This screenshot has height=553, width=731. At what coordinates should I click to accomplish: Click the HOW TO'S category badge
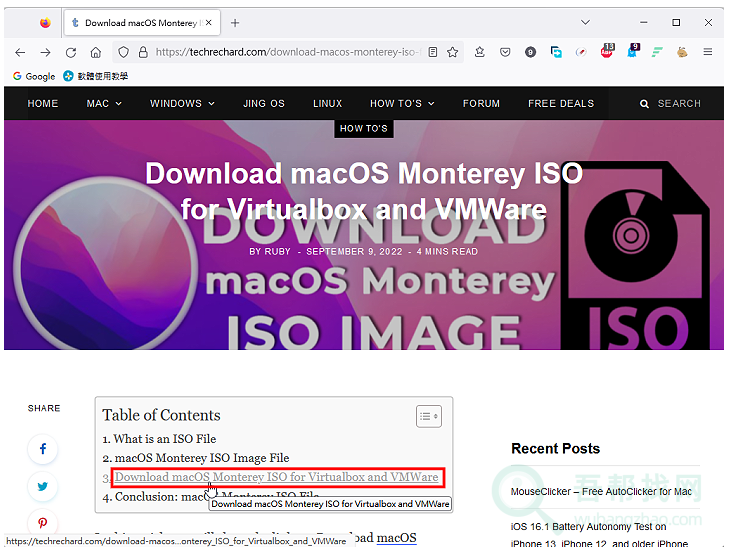[x=364, y=129]
